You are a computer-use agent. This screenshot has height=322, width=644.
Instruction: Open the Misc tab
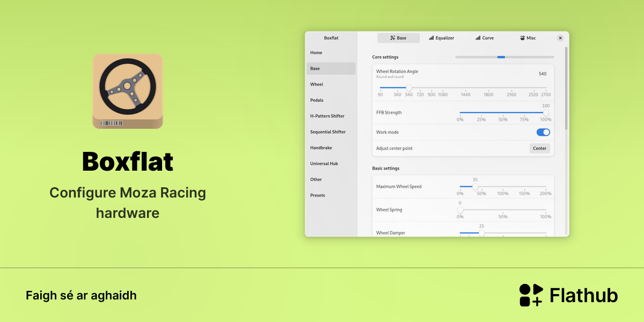coord(528,38)
